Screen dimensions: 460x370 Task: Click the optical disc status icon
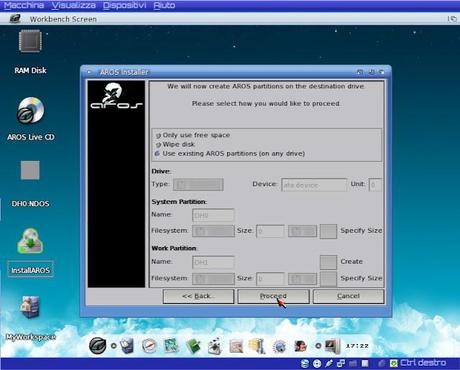click(x=317, y=363)
